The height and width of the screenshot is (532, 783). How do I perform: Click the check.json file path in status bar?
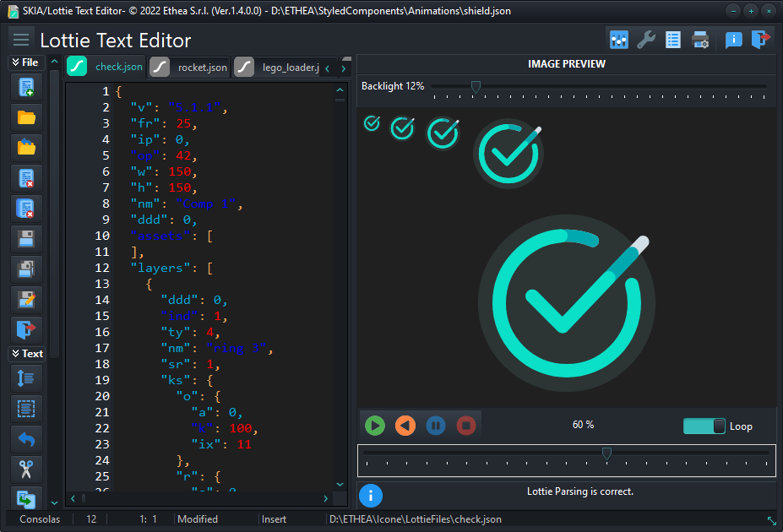[x=416, y=519]
